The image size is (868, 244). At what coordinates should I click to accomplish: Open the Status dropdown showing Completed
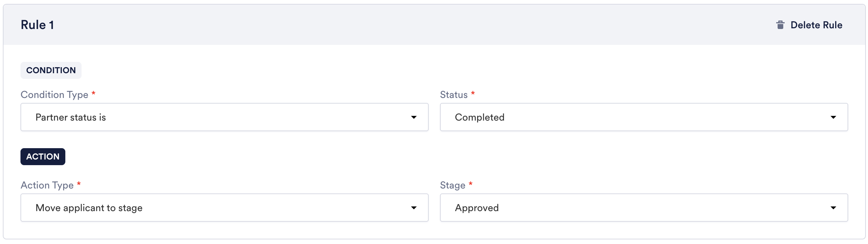click(643, 117)
